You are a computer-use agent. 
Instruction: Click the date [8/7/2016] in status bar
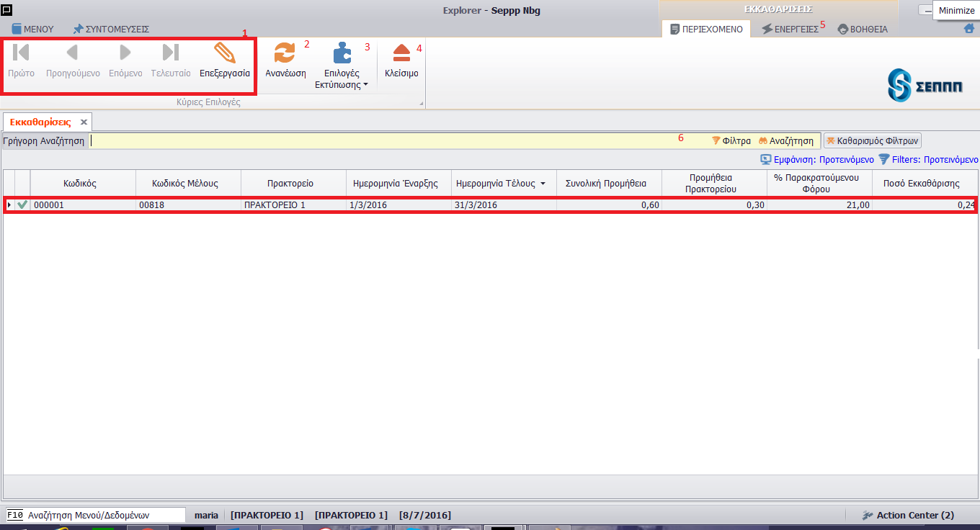click(424, 516)
